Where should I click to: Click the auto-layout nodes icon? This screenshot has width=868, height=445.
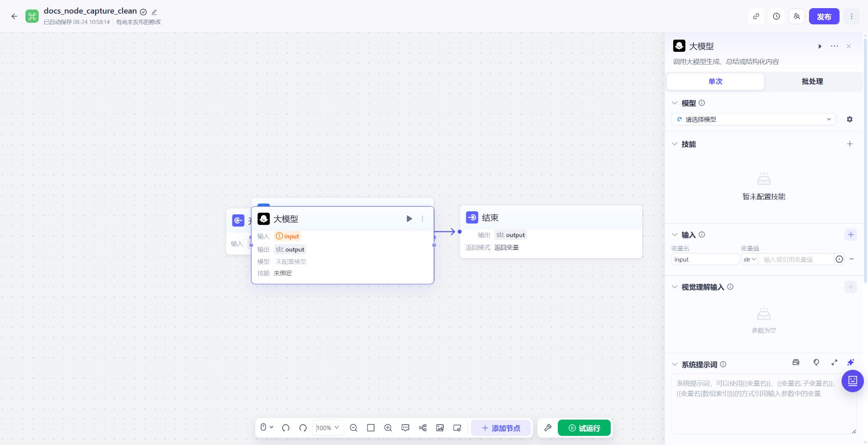[423, 428]
